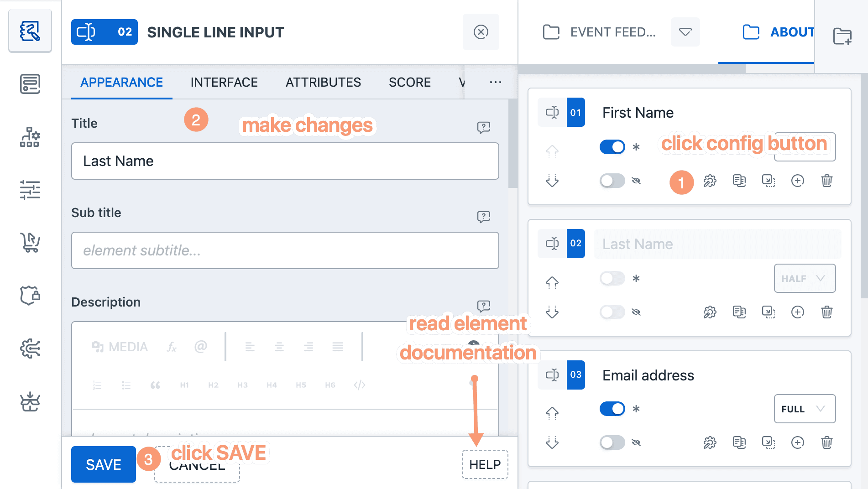Click config button for Email address element

pyautogui.click(x=710, y=442)
